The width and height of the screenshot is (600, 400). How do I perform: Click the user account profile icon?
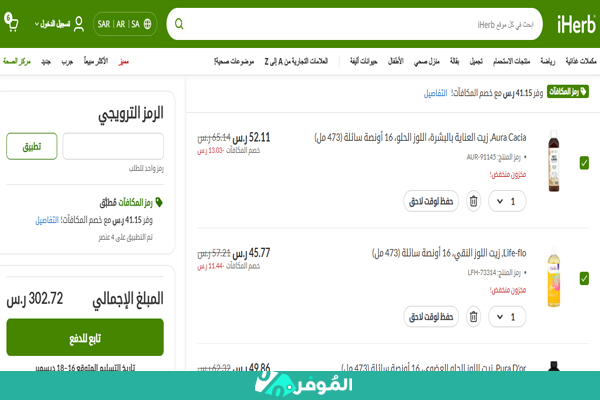tap(78, 24)
